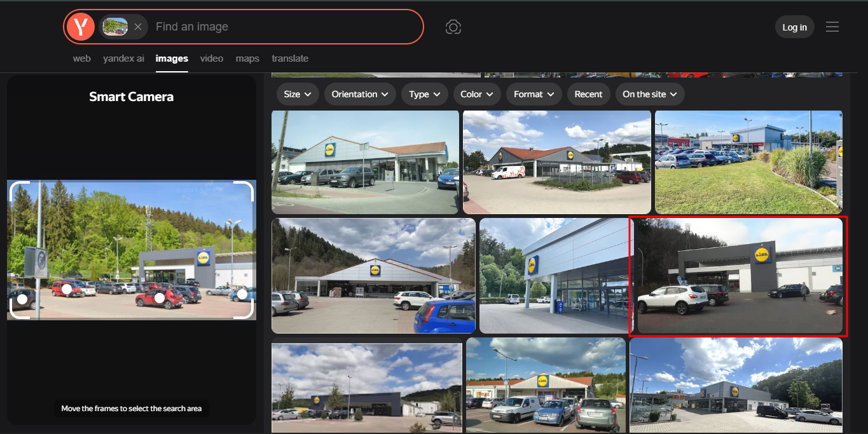Select the object dot on the blue car
This screenshot has width=868, height=434.
(x=242, y=294)
